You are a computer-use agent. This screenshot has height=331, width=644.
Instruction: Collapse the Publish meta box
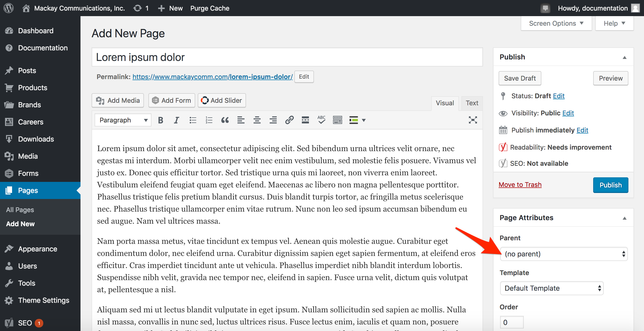point(624,57)
